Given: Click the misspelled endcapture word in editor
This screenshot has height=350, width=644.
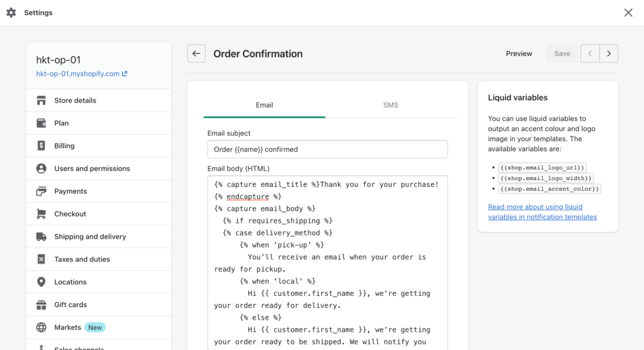Looking at the screenshot, I should pos(248,196).
